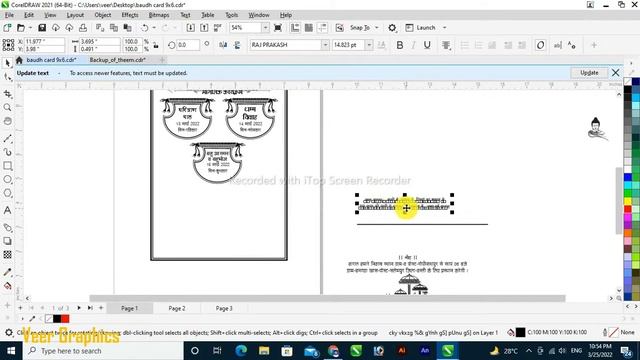
Task: Click the Undo arrow icon
Action: click(x=144, y=28)
